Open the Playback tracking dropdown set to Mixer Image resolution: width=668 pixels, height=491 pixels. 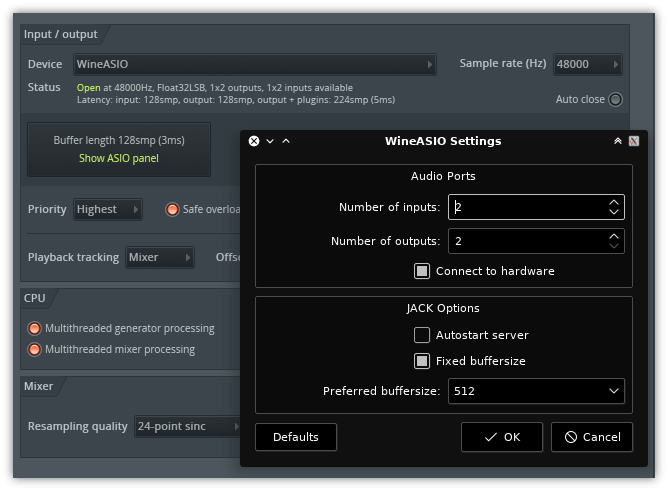[x=160, y=257]
